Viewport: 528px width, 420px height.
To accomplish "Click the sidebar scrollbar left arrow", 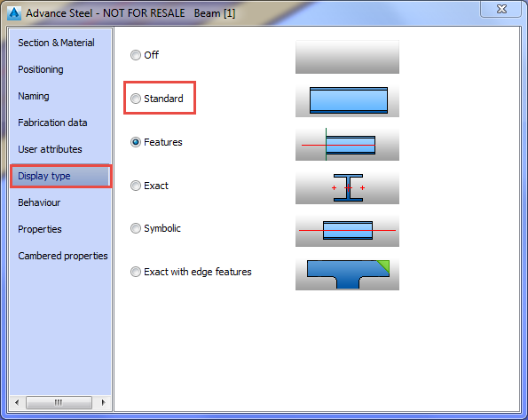I will tap(17, 402).
